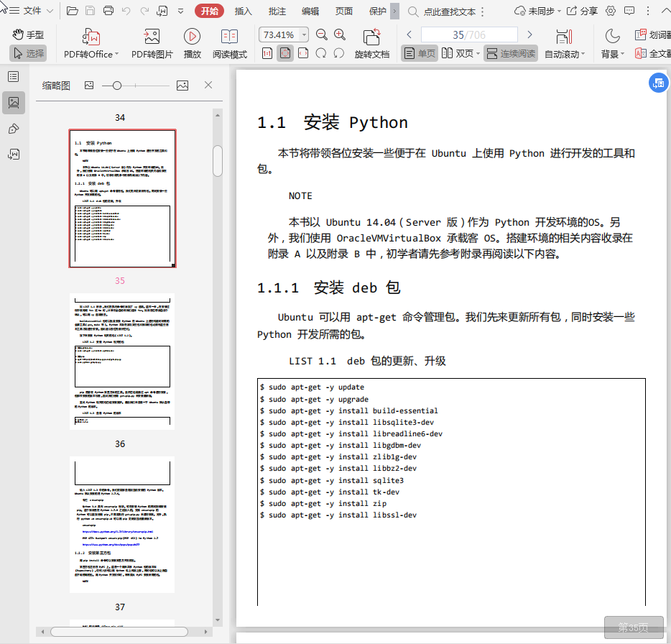671x644 pixels.
Task: Open the outline/bookmarks sidebar panel
Action: tap(14, 77)
